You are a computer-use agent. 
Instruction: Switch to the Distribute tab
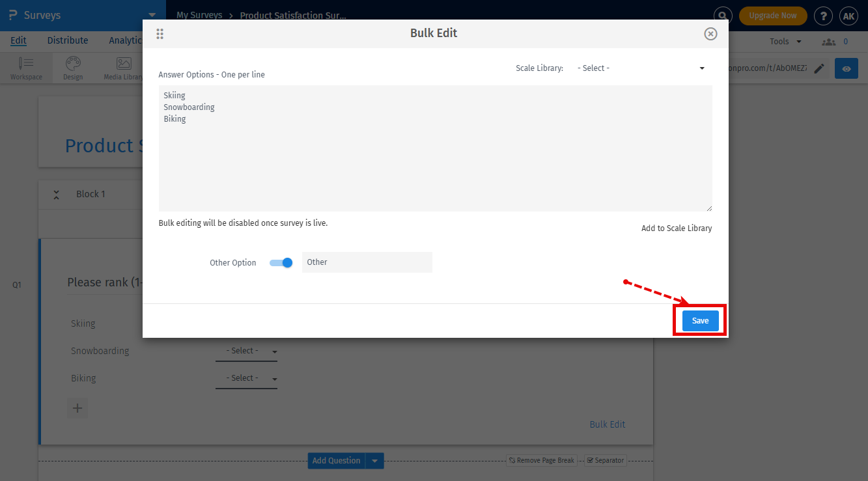[67, 40]
